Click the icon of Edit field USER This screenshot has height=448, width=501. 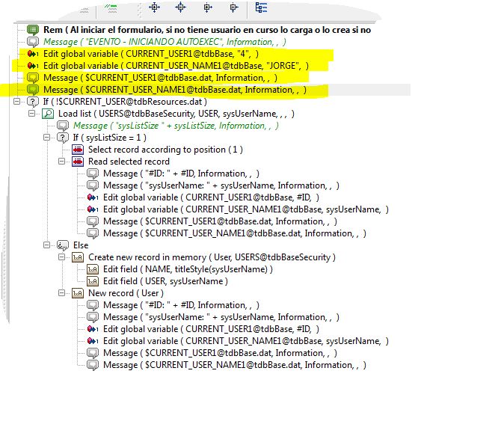point(93,281)
